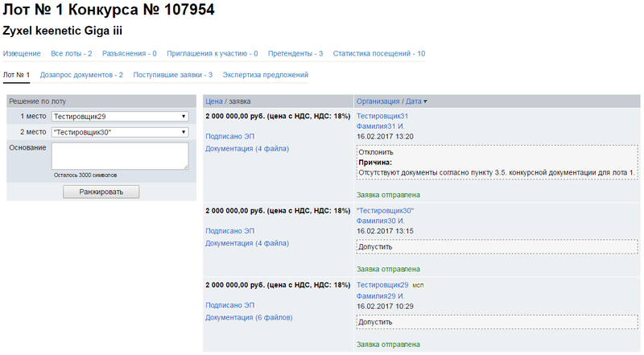Open the 1 место dropdown
The image size is (644, 355).
119,117
